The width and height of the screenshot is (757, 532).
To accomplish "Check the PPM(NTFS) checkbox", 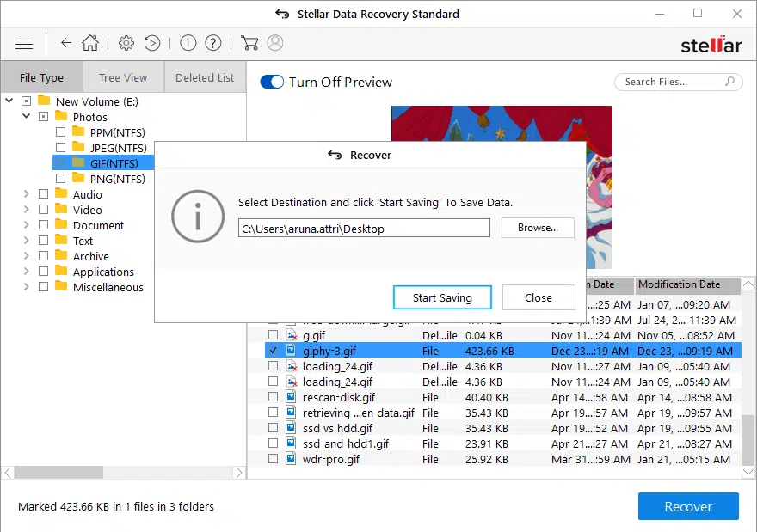I will point(60,131).
